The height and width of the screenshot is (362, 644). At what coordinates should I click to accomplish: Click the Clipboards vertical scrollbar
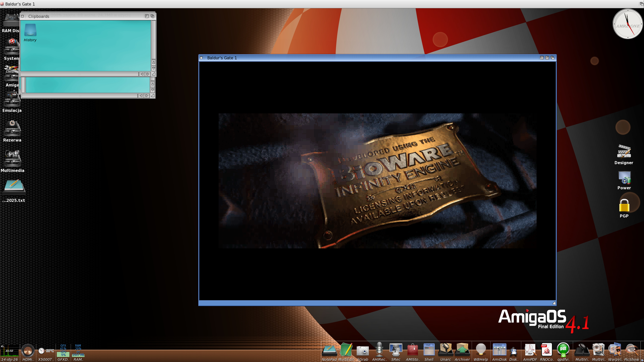click(153, 40)
